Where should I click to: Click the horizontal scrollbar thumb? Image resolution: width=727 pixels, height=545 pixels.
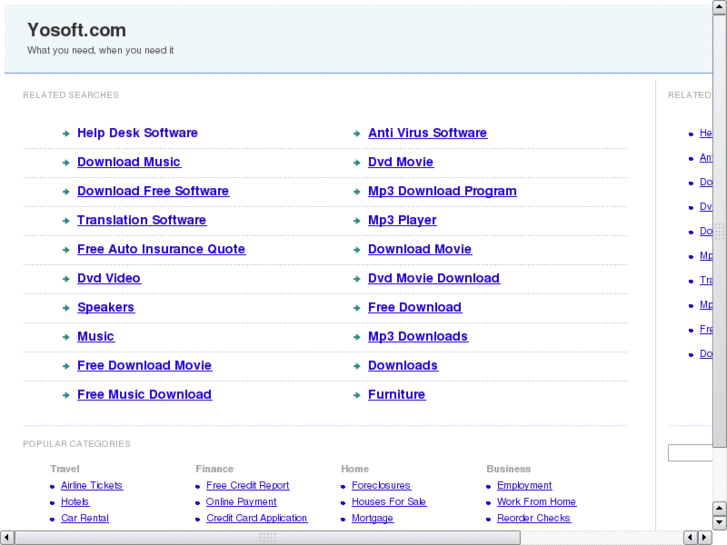268,538
